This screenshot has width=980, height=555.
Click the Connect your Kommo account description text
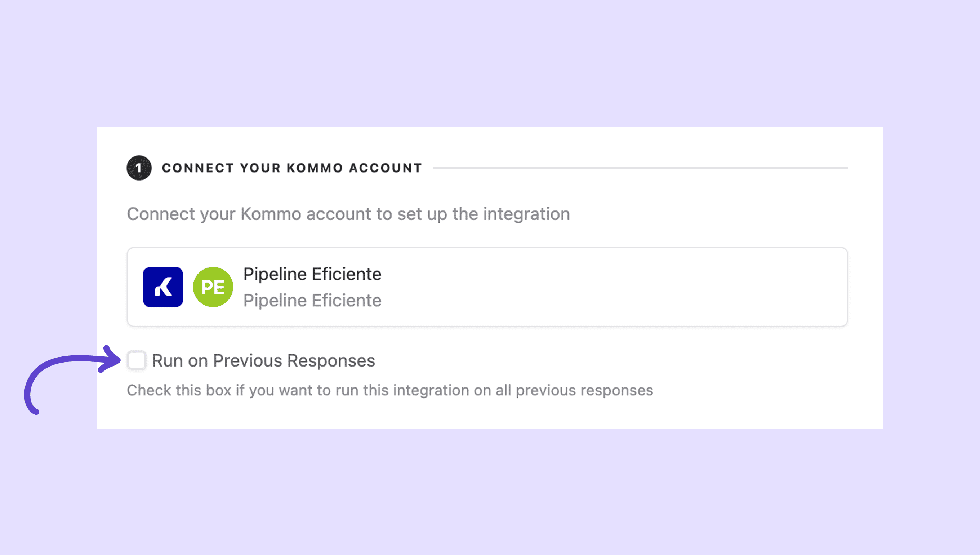[x=348, y=214]
